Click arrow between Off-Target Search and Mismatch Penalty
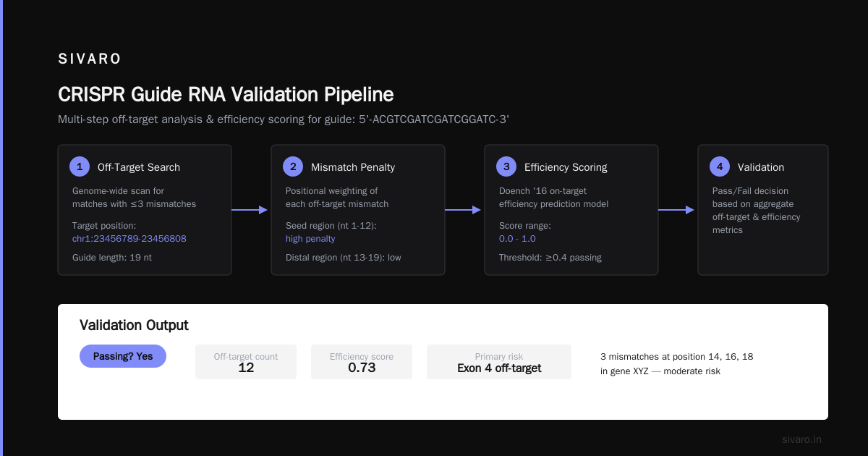Screen dimensions: 868x456 (x=251, y=210)
